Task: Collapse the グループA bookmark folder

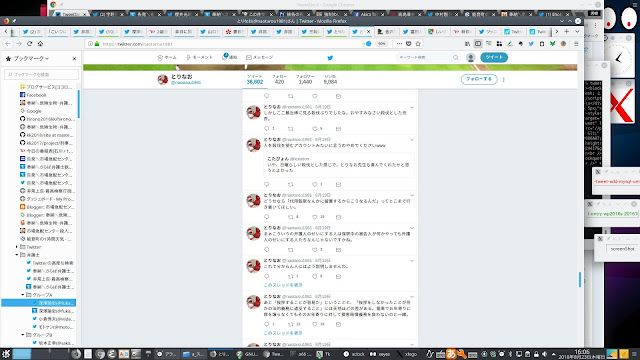Action: click(23, 295)
